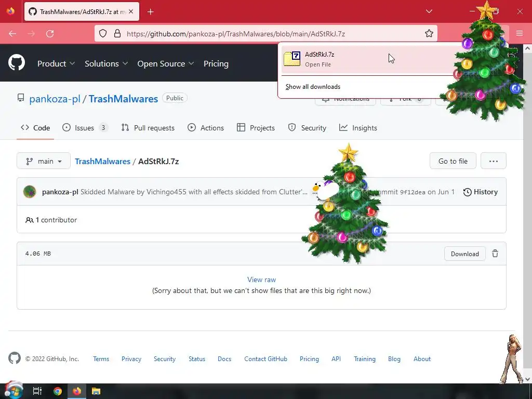532x399 pixels.
Task: Switch to the Actions tab
Action: [206, 128]
